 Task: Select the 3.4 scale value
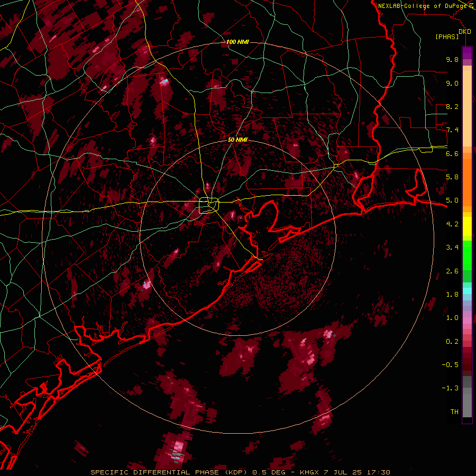[x=452, y=248]
